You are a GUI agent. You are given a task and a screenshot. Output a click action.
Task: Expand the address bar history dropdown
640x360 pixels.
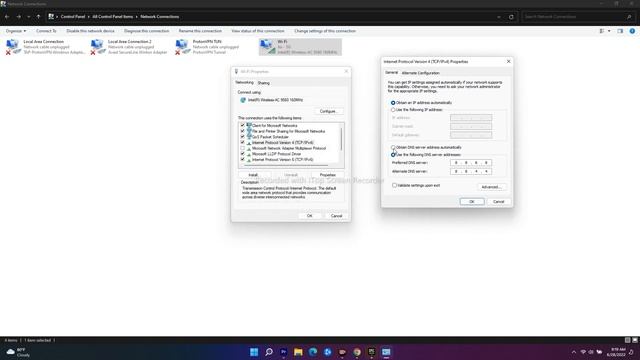[499, 17]
